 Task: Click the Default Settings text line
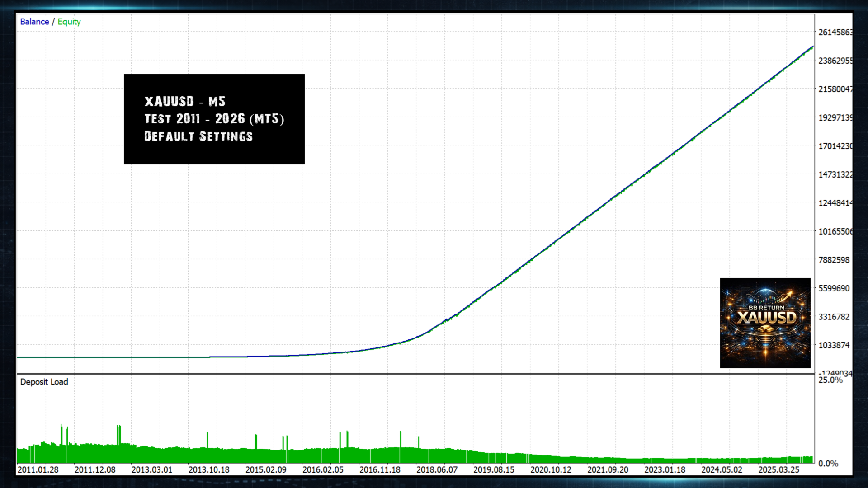[x=198, y=136]
